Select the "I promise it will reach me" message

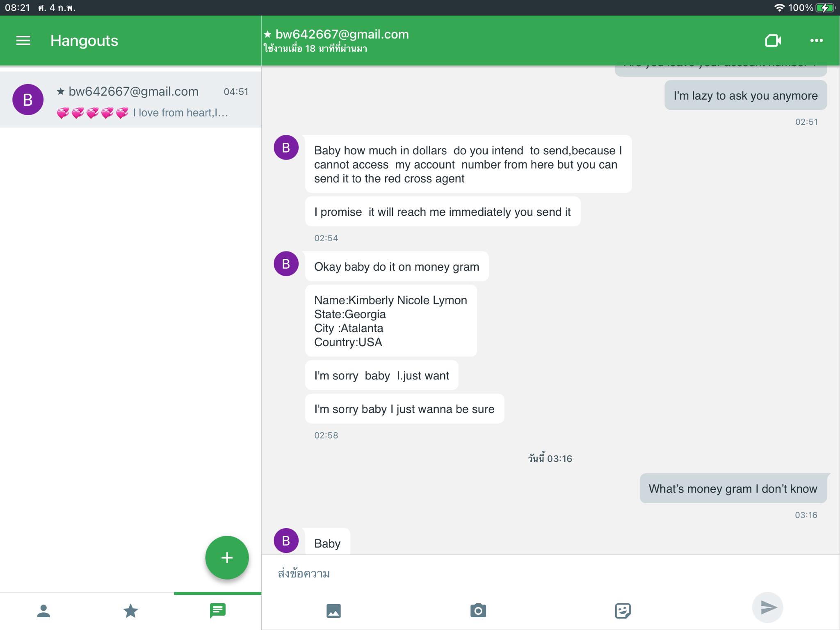pyautogui.click(x=443, y=212)
